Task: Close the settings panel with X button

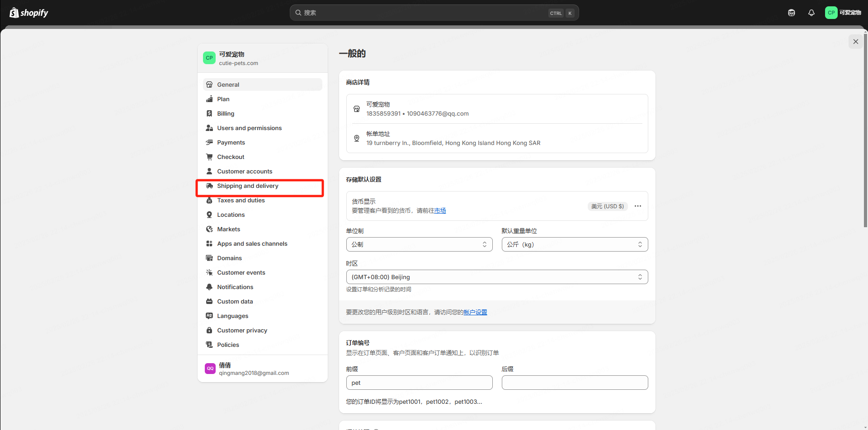Action: (x=855, y=42)
